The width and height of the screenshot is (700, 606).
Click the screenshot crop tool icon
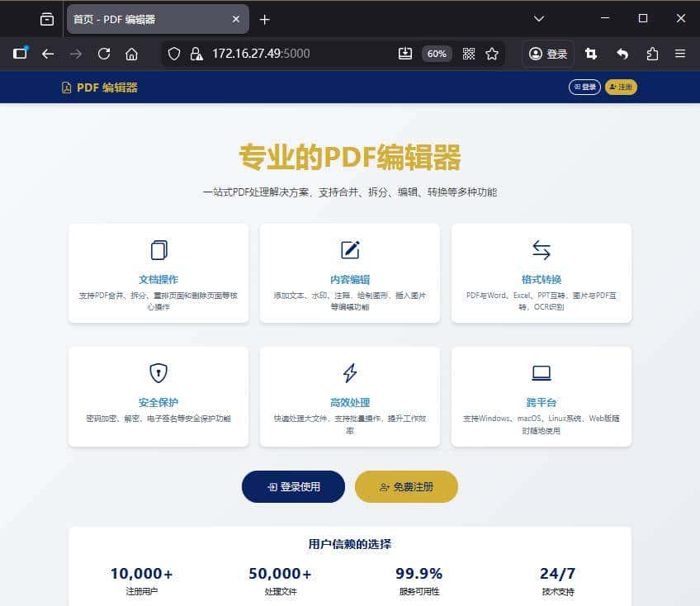(x=590, y=53)
